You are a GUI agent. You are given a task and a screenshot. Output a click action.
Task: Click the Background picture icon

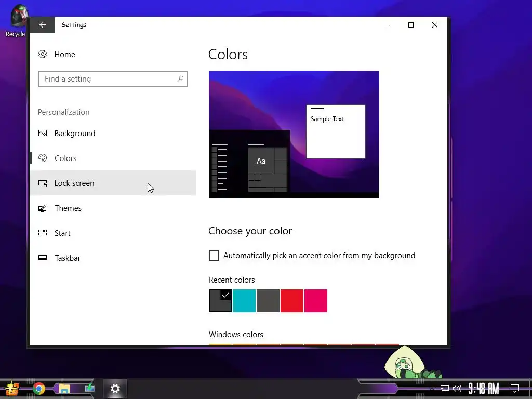tap(43, 134)
